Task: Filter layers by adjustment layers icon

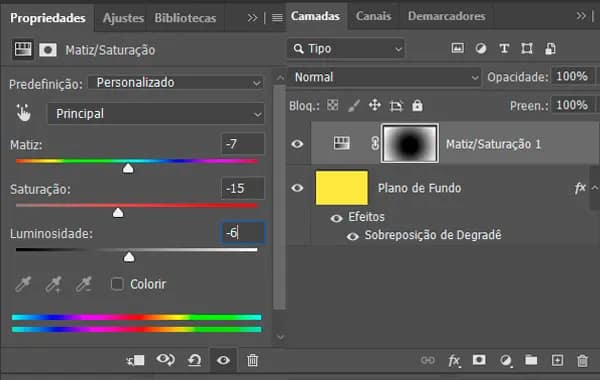Action: tap(481, 49)
